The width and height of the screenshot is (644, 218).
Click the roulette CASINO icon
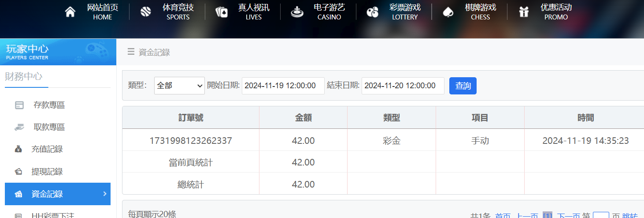(297, 12)
